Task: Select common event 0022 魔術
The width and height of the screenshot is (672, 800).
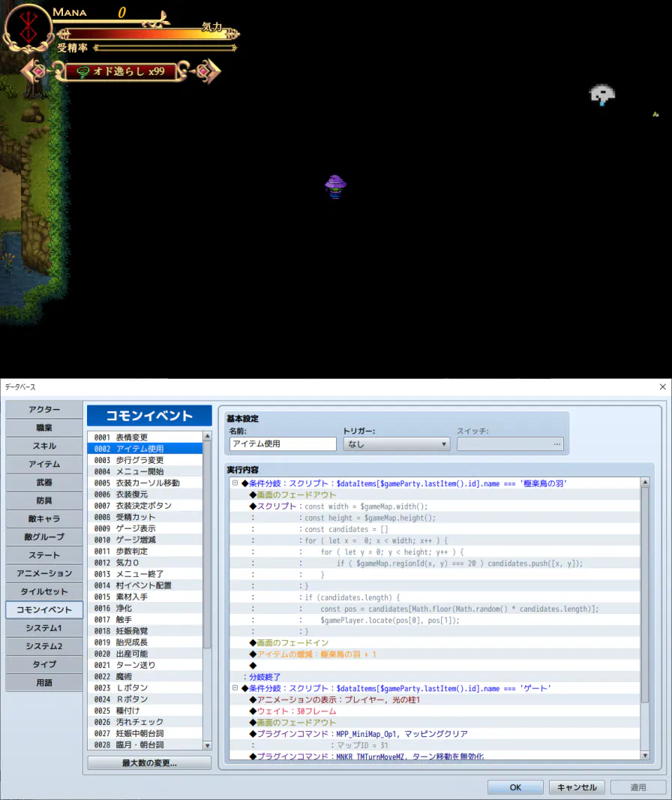Action: pyautogui.click(x=145, y=676)
